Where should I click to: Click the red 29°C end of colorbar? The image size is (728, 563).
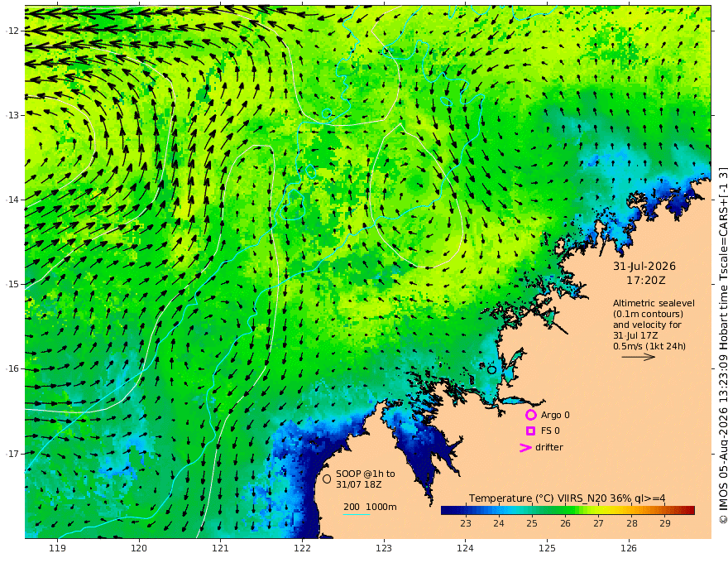[x=689, y=511]
